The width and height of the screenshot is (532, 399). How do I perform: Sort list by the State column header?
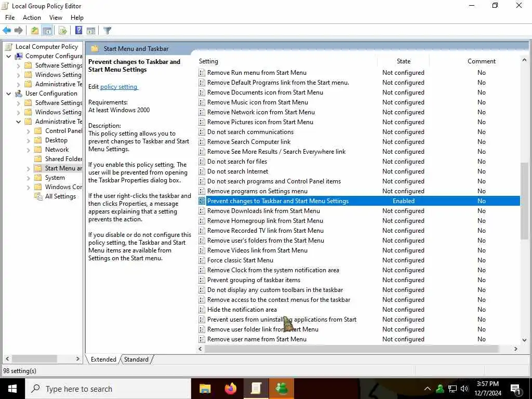pos(403,61)
